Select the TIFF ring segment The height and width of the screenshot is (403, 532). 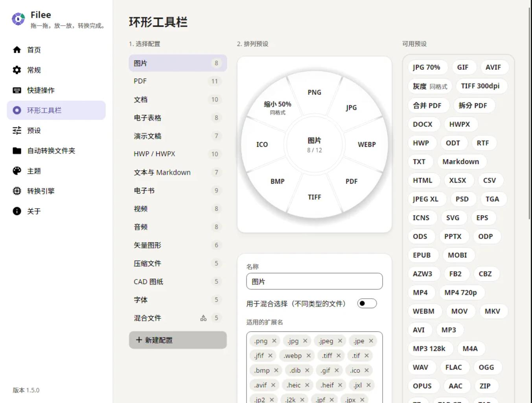point(315,197)
